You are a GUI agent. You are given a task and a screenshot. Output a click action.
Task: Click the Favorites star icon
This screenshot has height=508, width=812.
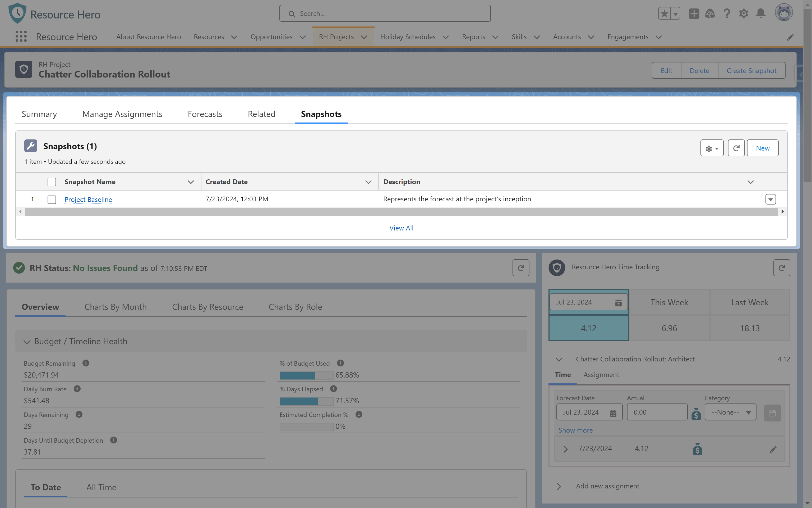[x=664, y=14]
